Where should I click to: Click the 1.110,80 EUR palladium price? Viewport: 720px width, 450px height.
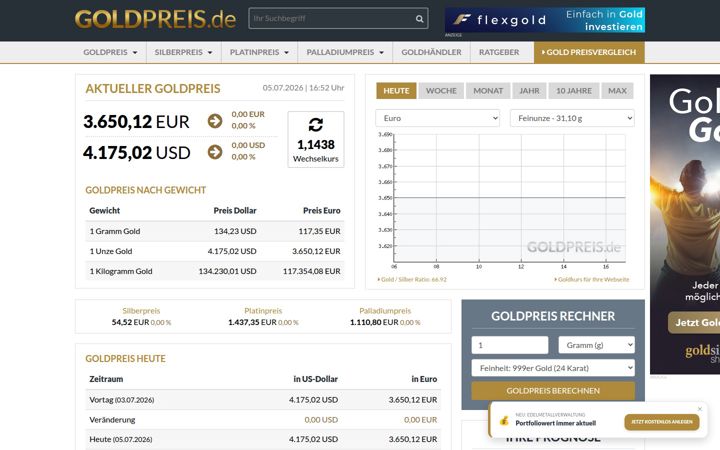374,322
